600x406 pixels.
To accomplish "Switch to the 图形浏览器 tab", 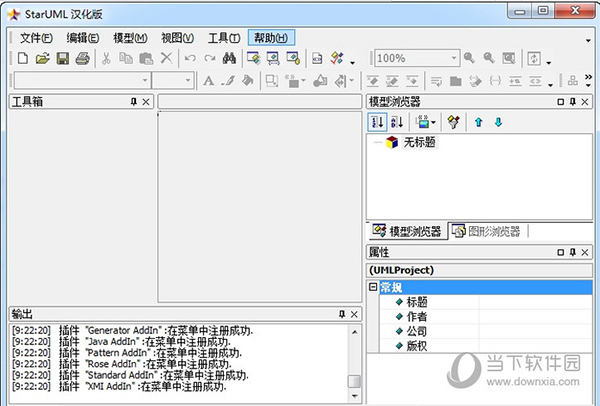I will click(487, 231).
